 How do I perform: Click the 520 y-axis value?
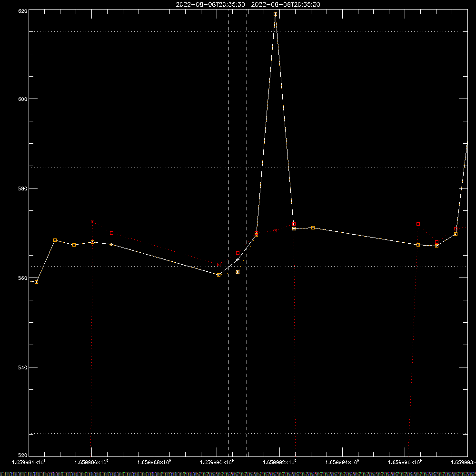[23, 456]
